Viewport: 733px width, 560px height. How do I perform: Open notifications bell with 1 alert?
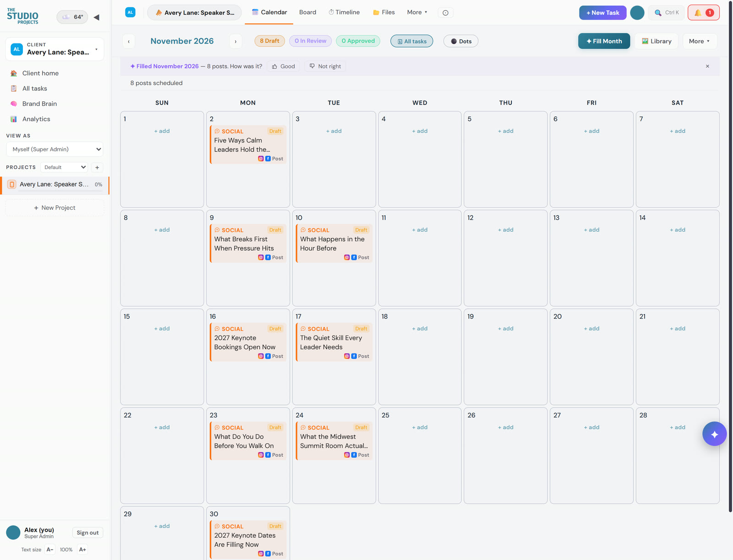point(703,13)
